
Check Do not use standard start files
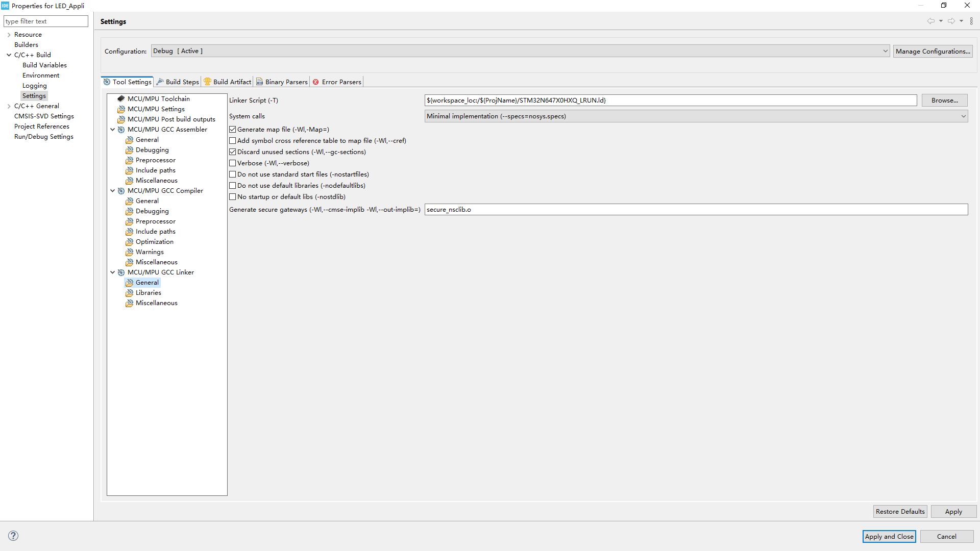pos(233,174)
